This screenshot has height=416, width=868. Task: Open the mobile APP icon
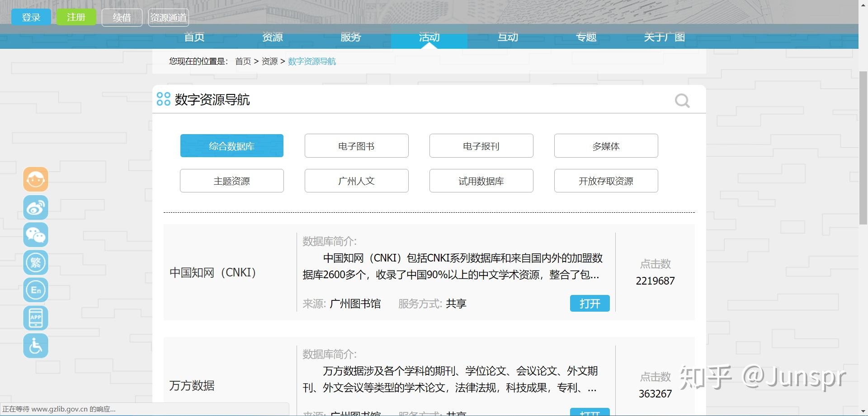point(36,318)
